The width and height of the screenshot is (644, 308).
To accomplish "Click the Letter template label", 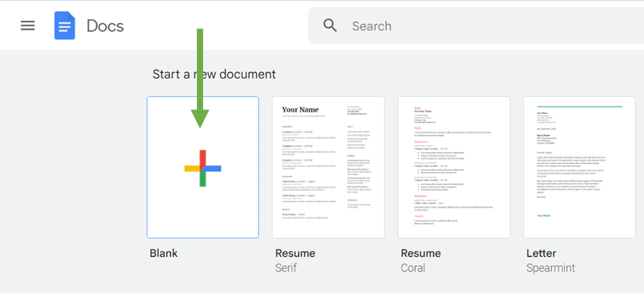I will coord(543,253).
